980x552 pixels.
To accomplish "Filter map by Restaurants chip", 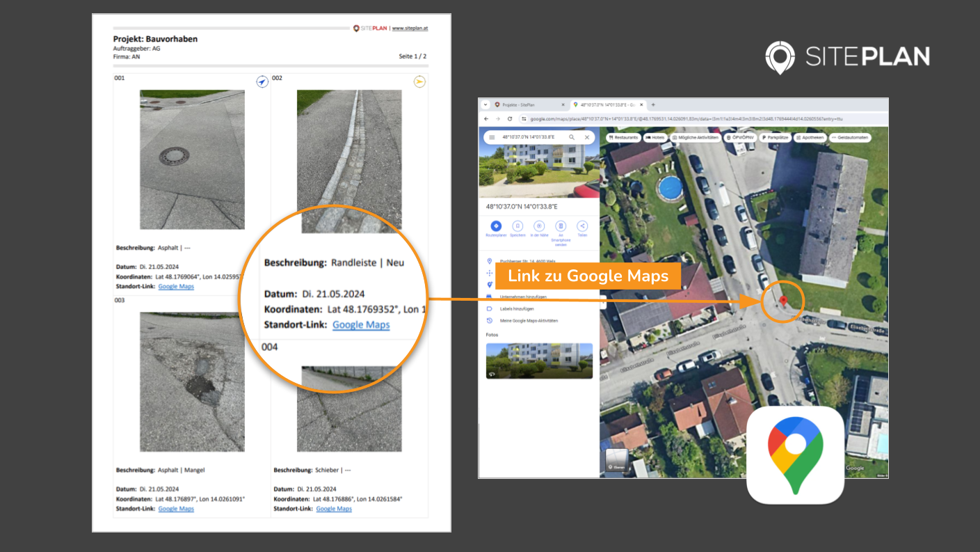I will (x=623, y=138).
